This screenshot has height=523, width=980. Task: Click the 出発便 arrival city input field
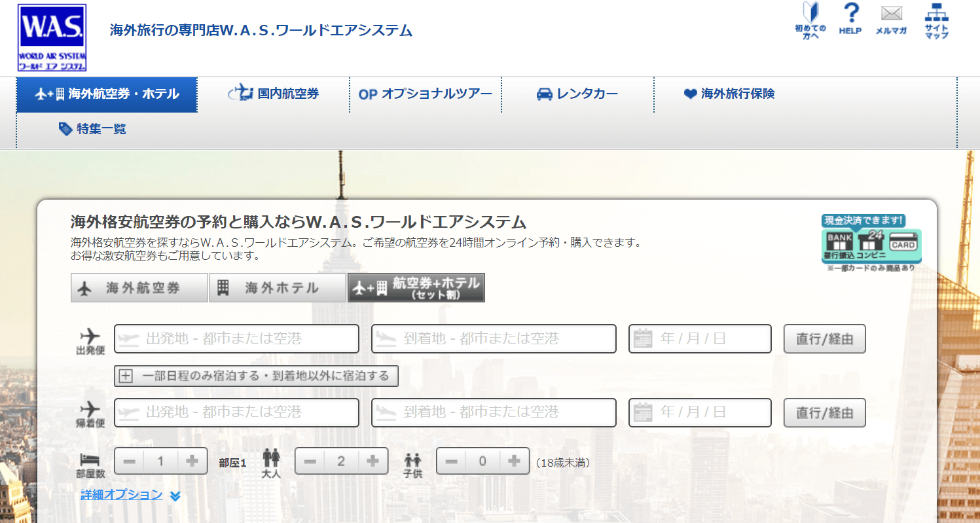[x=494, y=339]
